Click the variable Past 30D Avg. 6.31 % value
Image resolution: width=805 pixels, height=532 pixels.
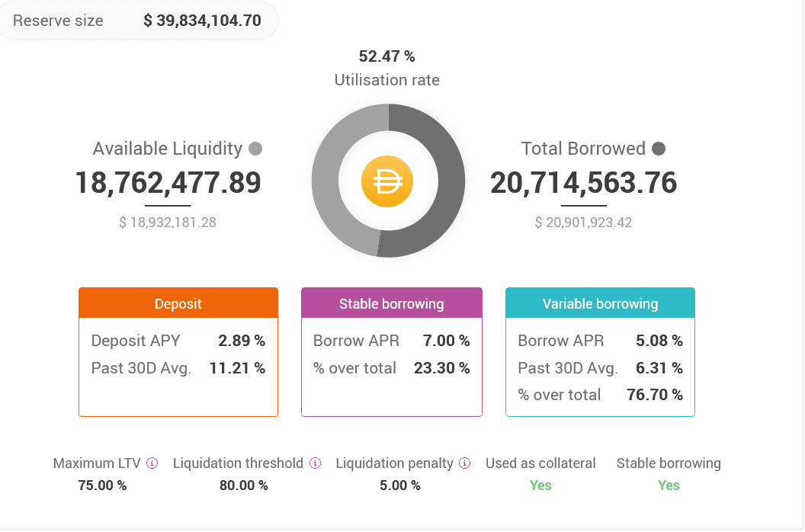[659, 368]
